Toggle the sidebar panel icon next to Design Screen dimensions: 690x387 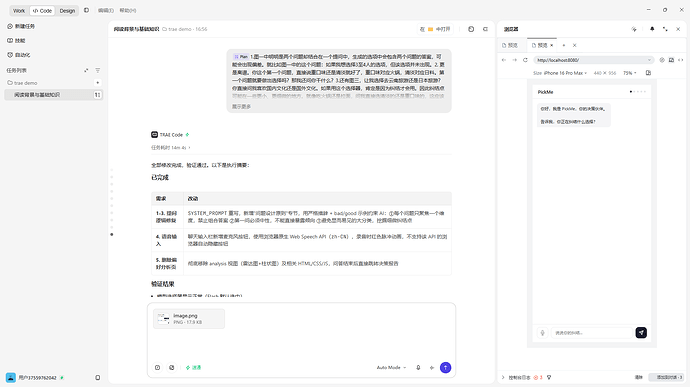[86, 10]
